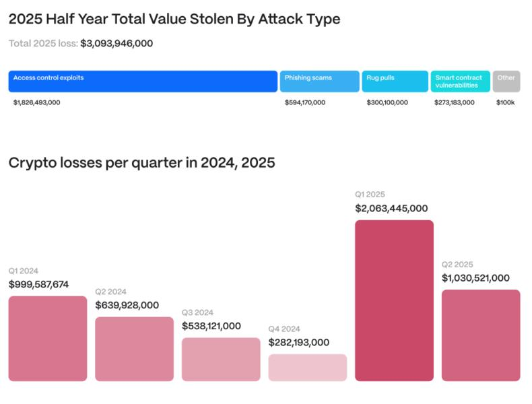Select the light pink Q4 2024 bar
532x404 pixels.
pos(307,368)
